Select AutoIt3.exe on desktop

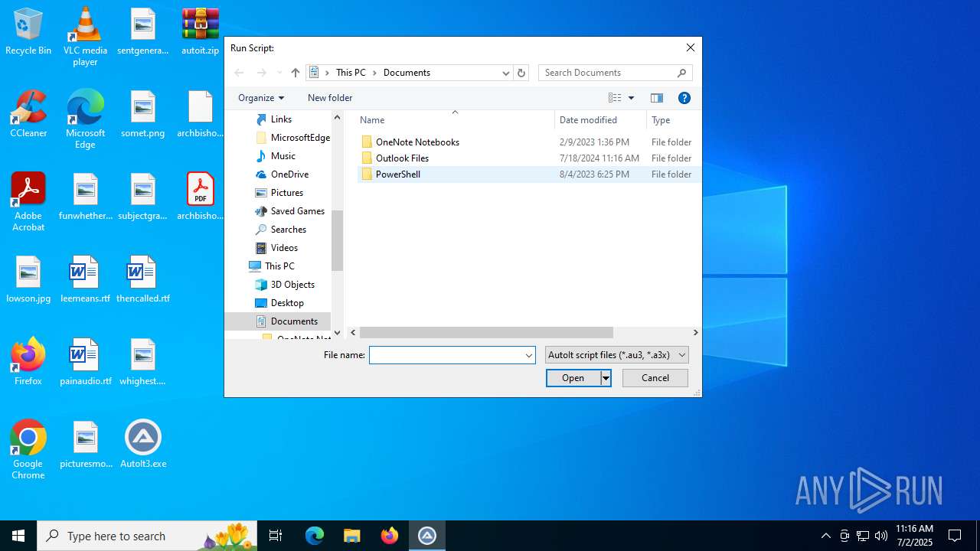(142, 445)
